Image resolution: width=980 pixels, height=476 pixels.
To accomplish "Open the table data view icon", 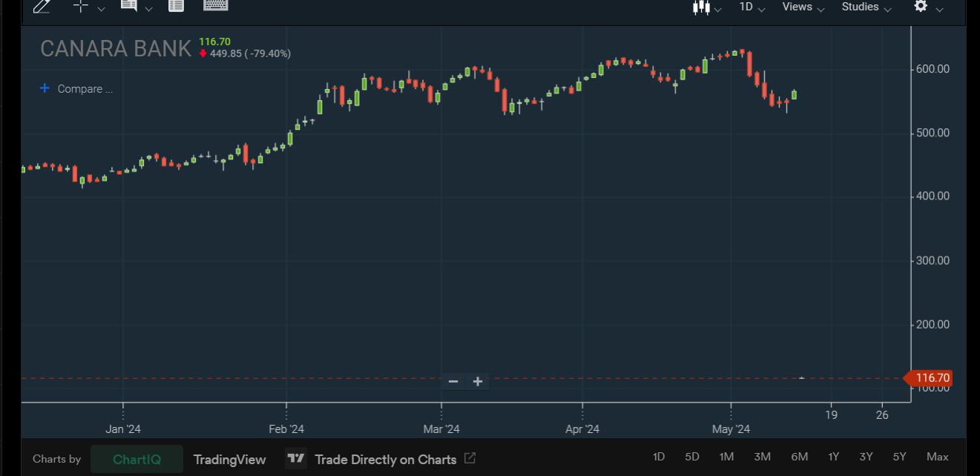I will [x=176, y=7].
